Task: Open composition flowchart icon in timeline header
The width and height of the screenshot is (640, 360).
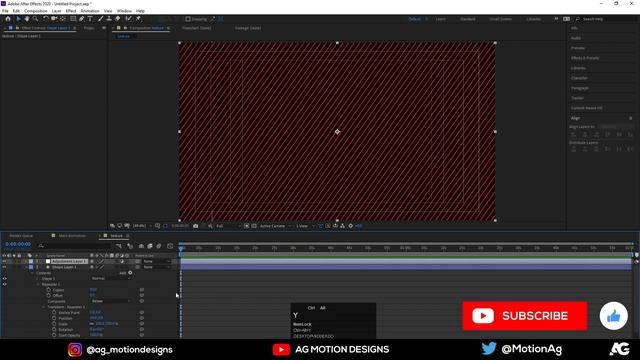Action: click(x=119, y=246)
